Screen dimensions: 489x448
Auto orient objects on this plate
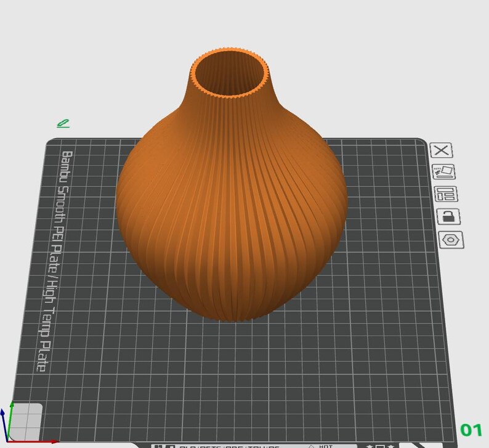(x=443, y=171)
